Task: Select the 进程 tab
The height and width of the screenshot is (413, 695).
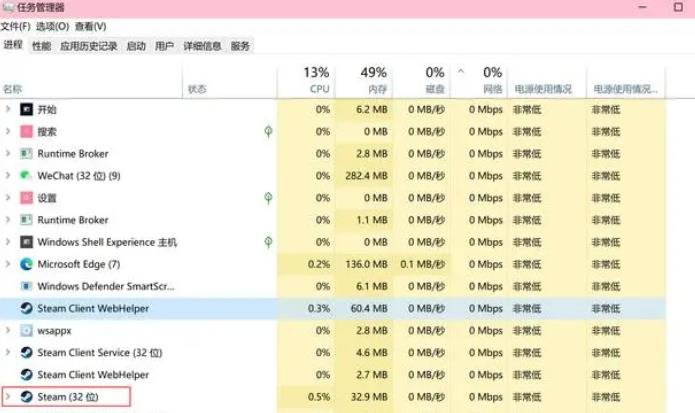Action: 13,45
